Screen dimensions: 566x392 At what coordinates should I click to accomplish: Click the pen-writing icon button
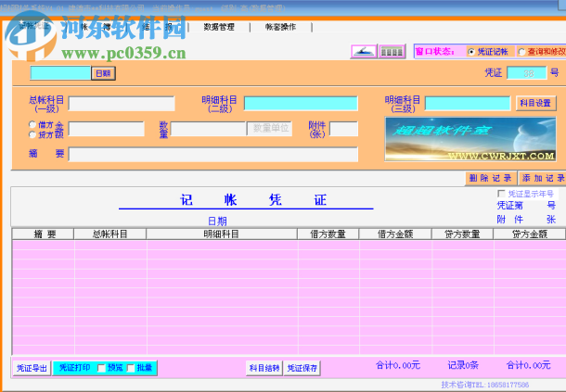[364, 52]
